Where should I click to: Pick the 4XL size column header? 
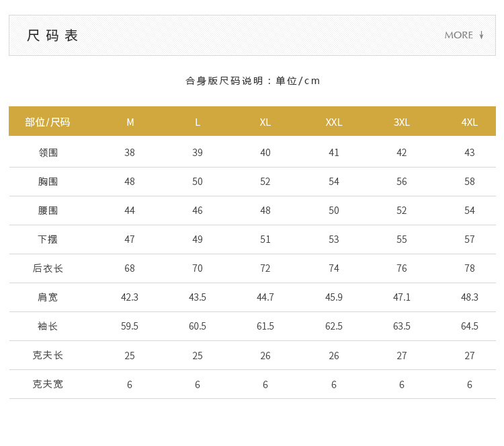(470, 122)
